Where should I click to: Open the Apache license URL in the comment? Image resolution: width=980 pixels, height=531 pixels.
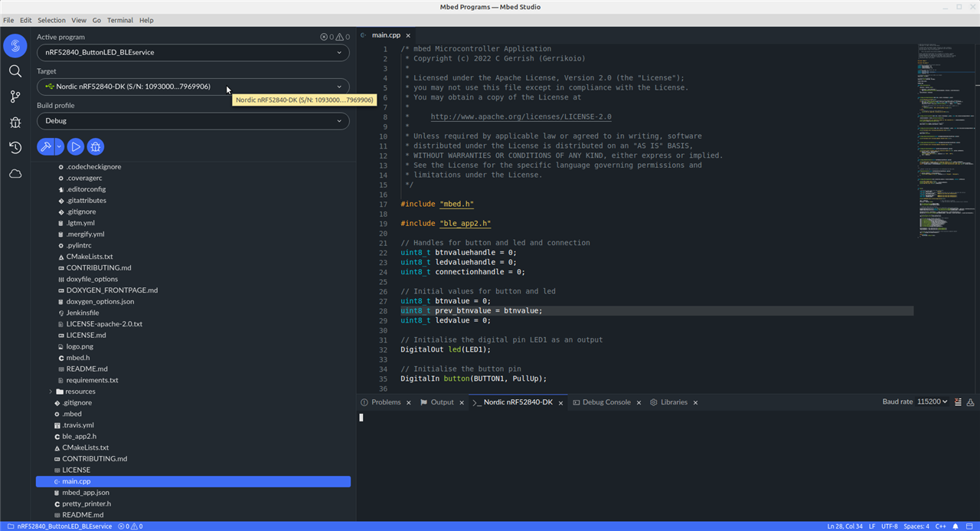[521, 116]
